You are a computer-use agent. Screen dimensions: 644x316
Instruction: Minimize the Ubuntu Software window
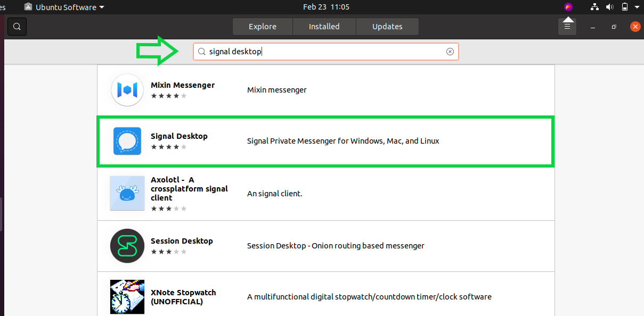pos(593,27)
